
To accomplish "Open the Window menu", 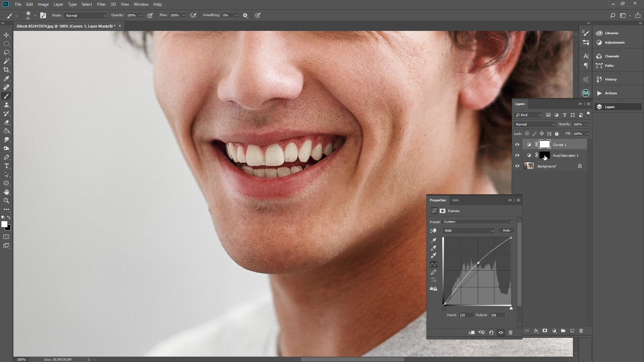I will point(141,4).
